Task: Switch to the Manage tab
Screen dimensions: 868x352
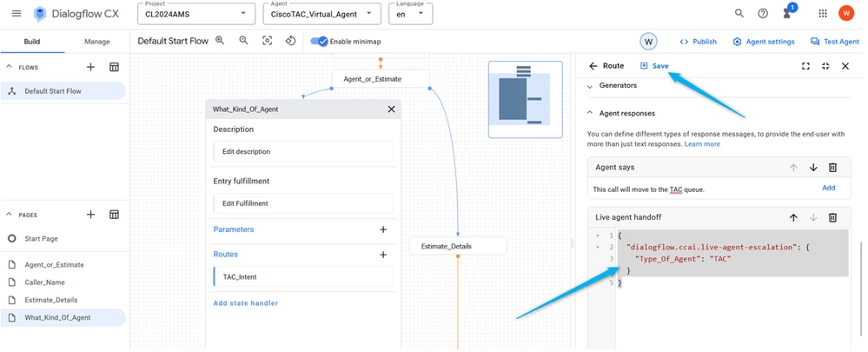Action: coord(96,42)
